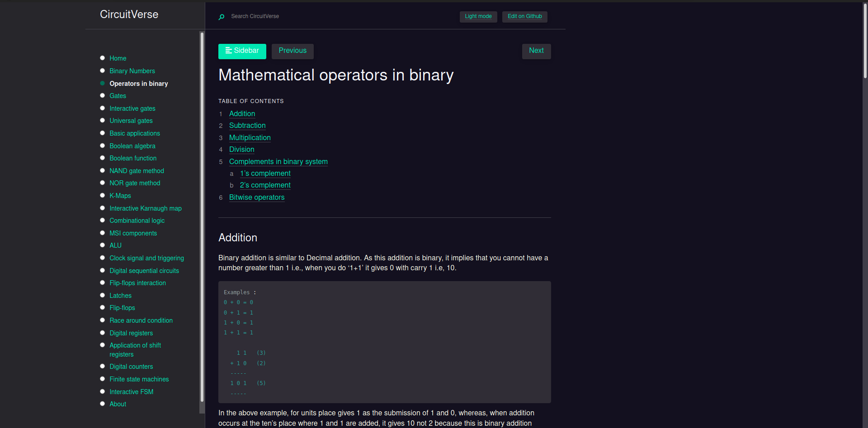
Task: Click the Sidebar toggle icon button
Action: click(x=229, y=51)
